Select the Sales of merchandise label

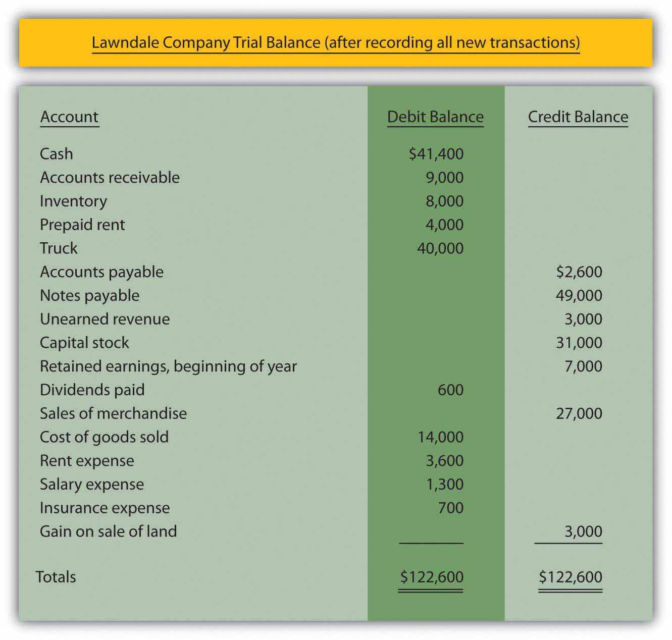113,413
